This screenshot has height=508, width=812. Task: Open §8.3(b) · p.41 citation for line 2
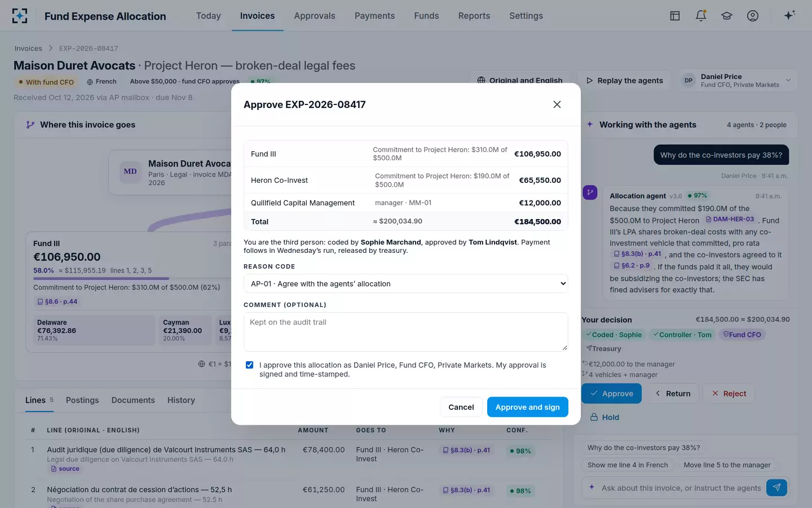[x=466, y=490]
